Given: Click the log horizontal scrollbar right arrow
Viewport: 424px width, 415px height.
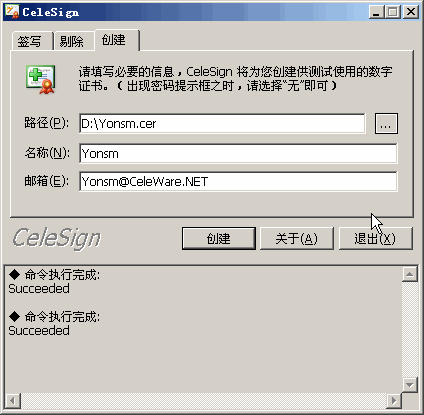Looking at the screenshot, I should pos(394,400).
